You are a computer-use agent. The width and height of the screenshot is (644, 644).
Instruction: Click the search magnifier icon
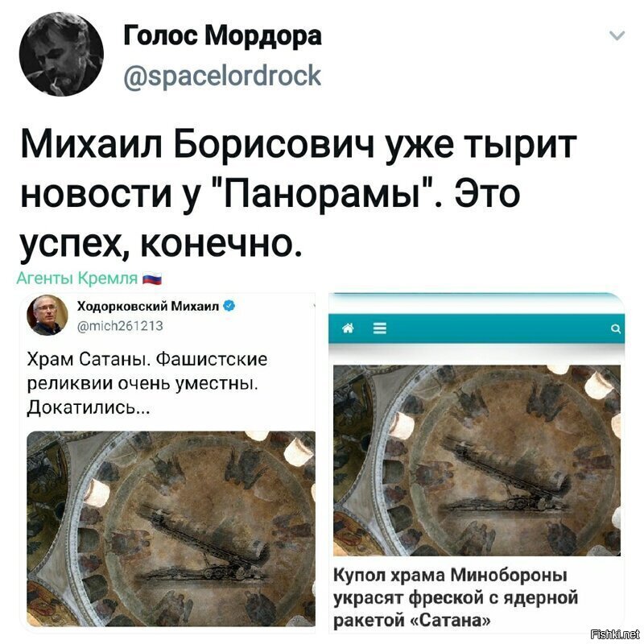tap(615, 328)
